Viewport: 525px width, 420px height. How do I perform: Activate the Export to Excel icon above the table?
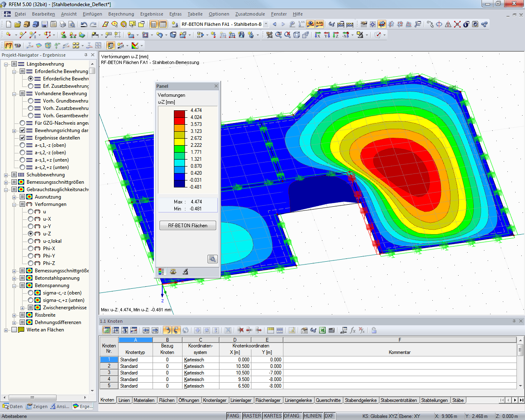pyautogui.click(x=322, y=330)
